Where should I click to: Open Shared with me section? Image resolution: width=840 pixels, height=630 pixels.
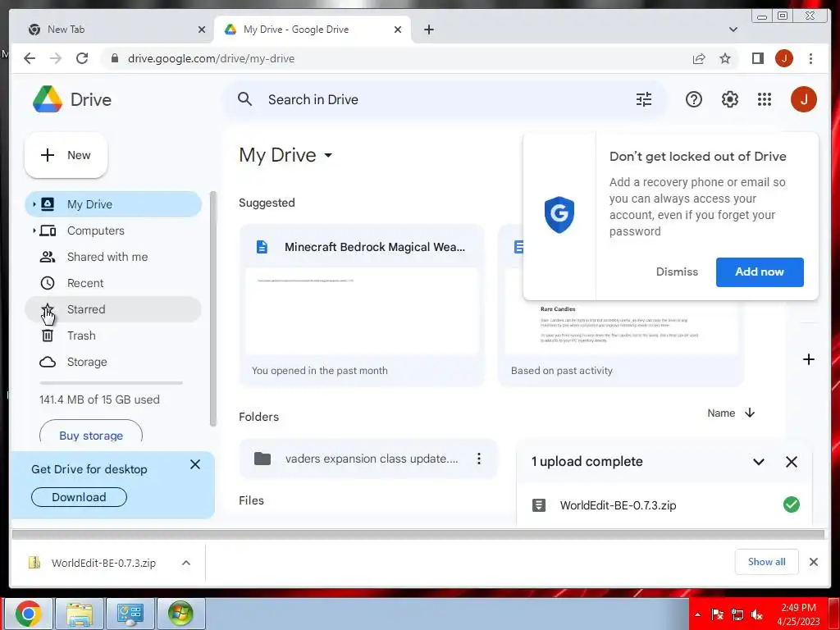pyautogui.click(x=113, y=257)
